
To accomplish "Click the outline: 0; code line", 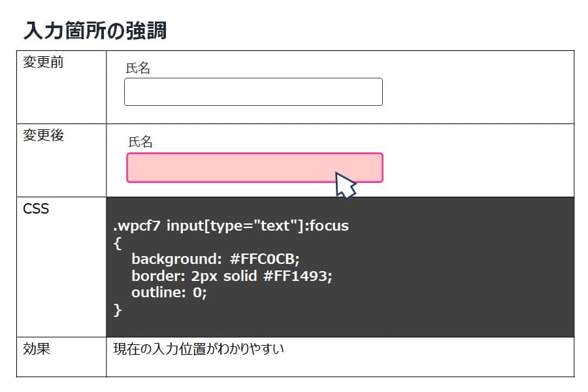I will pos(169,292).
